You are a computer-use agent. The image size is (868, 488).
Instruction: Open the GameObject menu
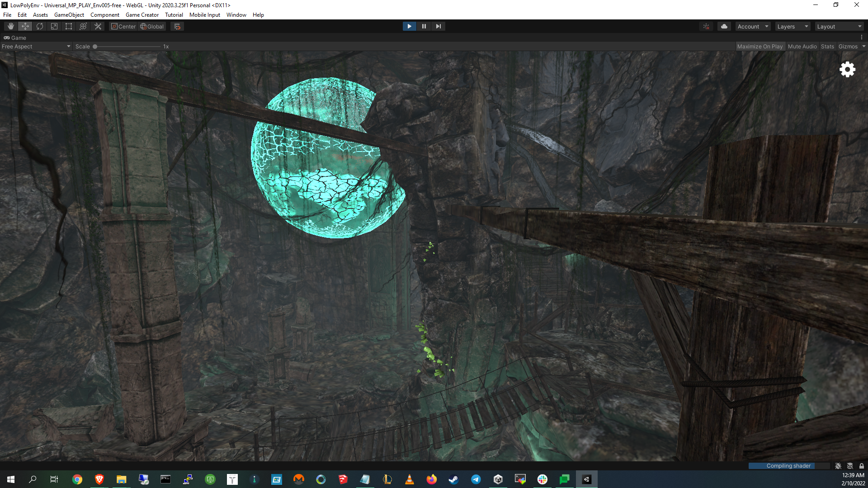(69, 14)
